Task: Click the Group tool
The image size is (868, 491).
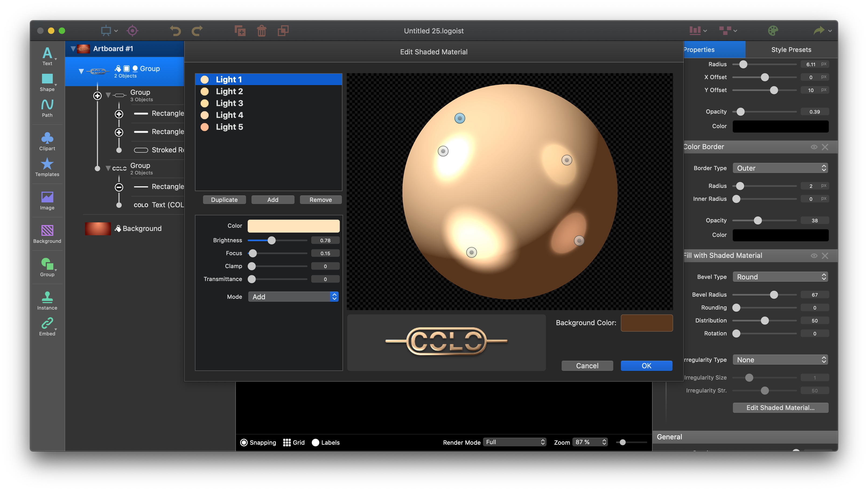Action: (47, 267)
